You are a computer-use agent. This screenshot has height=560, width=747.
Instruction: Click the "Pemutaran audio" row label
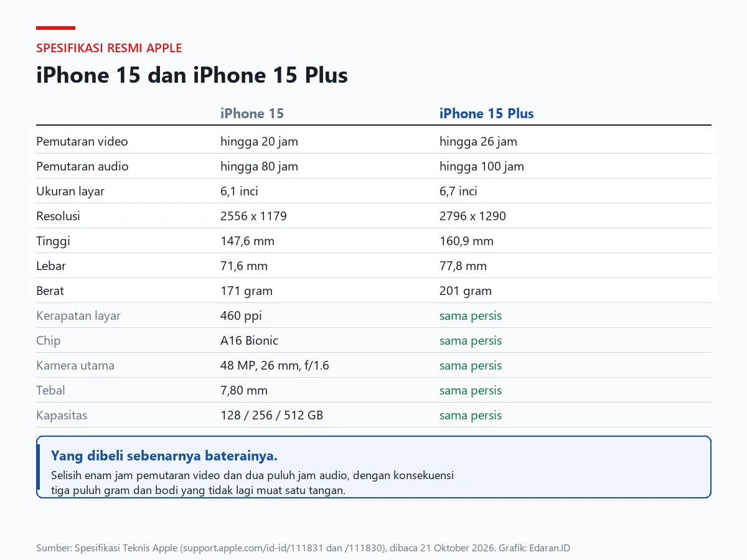(x=82, y=166)
